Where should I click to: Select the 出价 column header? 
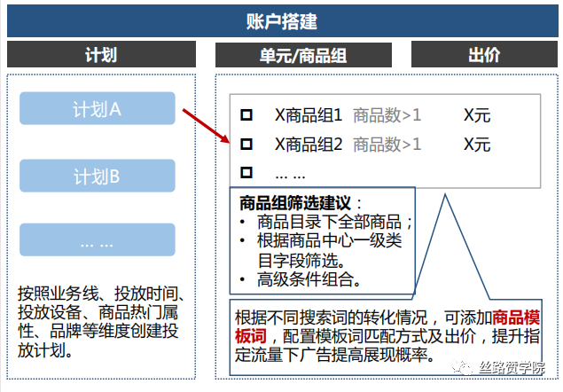click(x=484, y=54)
